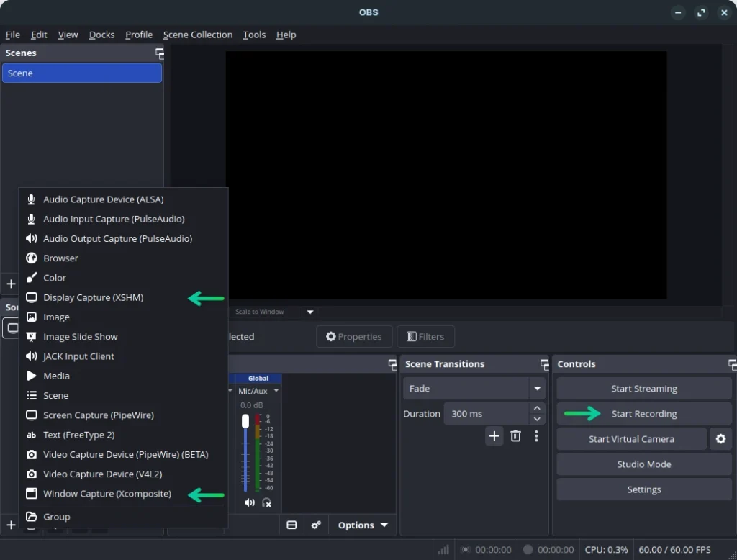Edit the Duration 300 ms field

[487, 414]
